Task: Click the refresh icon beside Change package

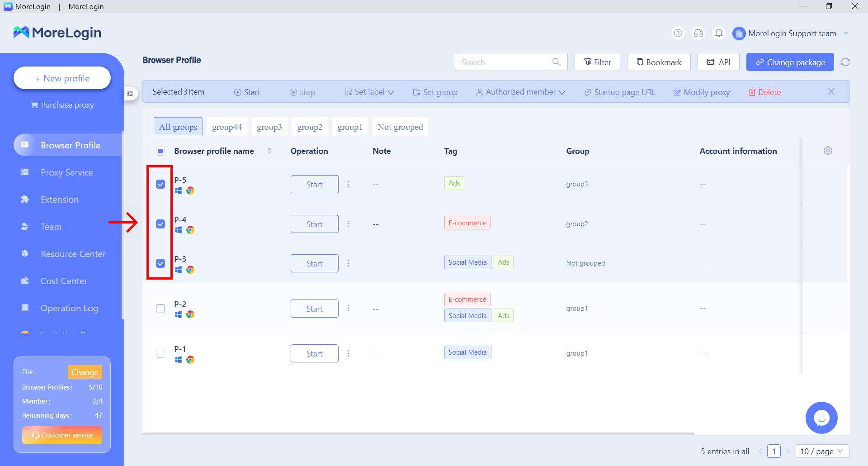Action: point(845,62)
